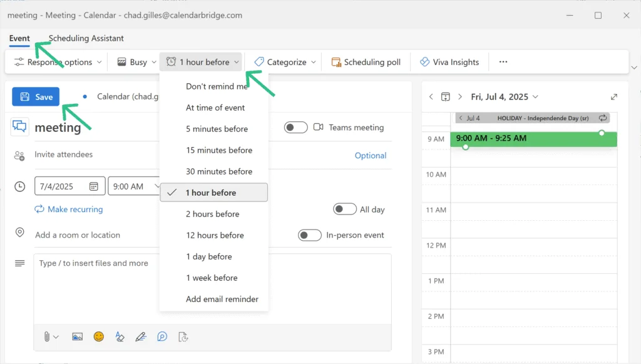The height and width of the screenshot is (364, 641).
Task: Click the invite attendees people icon
Action: (19, 156)
